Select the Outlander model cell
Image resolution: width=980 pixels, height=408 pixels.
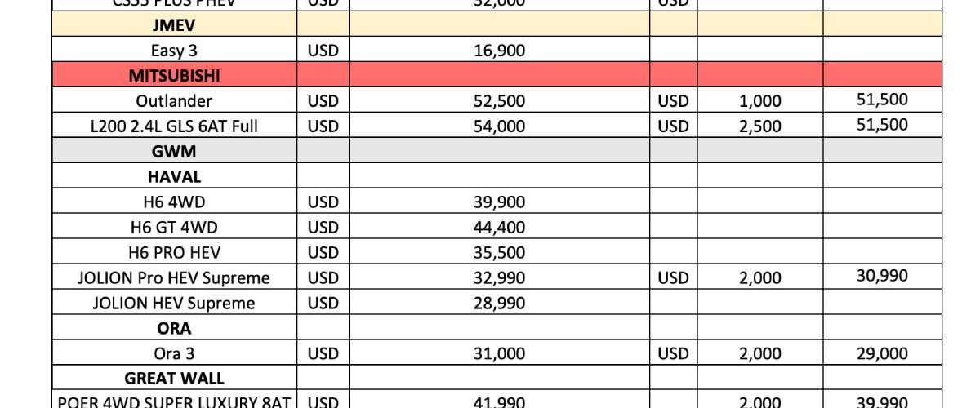[x=175, y=101]
